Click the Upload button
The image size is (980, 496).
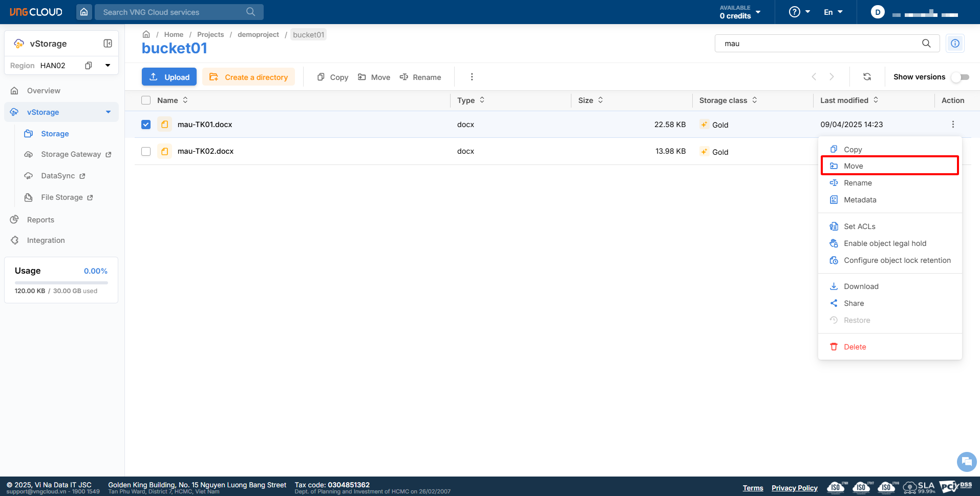169,77
